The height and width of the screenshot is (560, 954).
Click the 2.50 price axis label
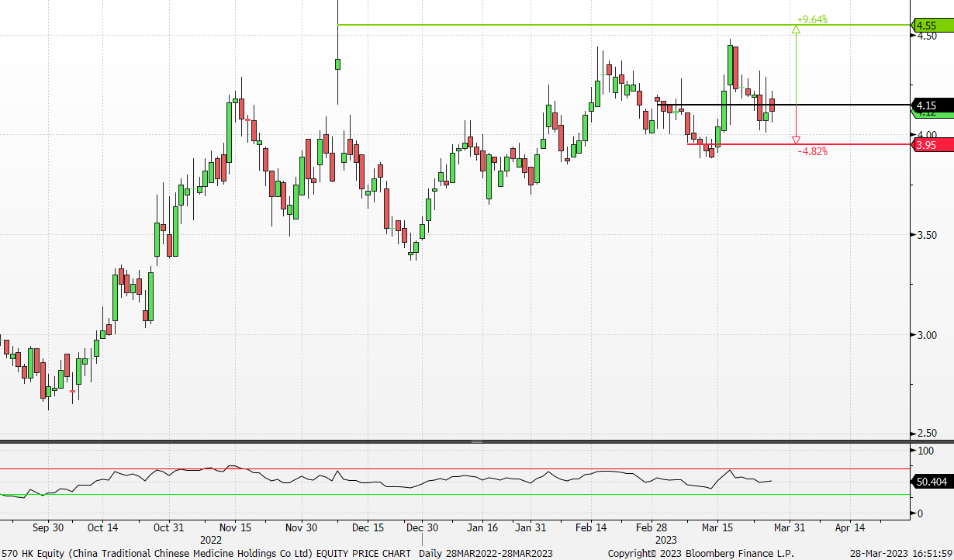tap(927, 434)
